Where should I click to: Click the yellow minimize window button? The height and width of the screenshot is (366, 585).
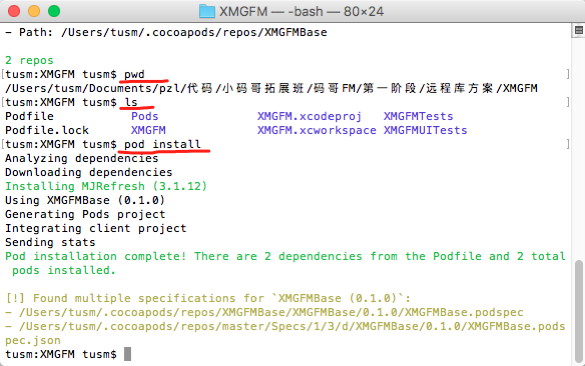pos(34,11)
